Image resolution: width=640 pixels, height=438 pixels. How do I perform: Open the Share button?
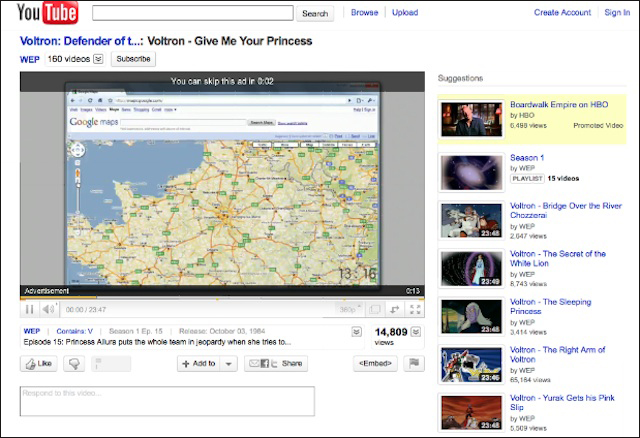pyautogui.click(x=276, y=363)
